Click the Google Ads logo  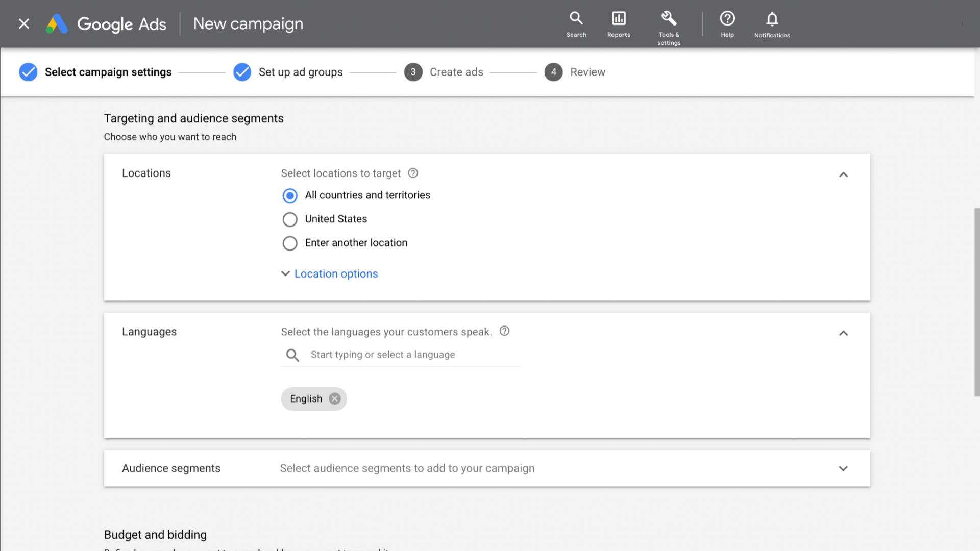click(106, 24)
